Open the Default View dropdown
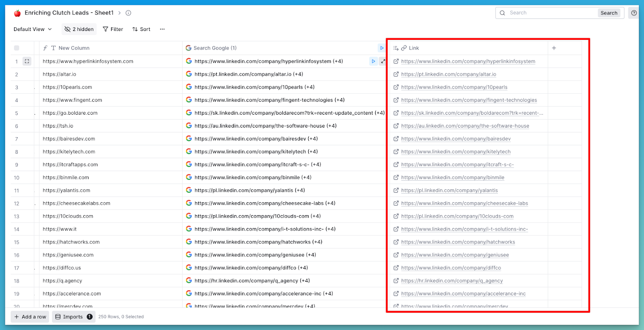The width and height of the screenshot is (644, 330). point(33,29)
